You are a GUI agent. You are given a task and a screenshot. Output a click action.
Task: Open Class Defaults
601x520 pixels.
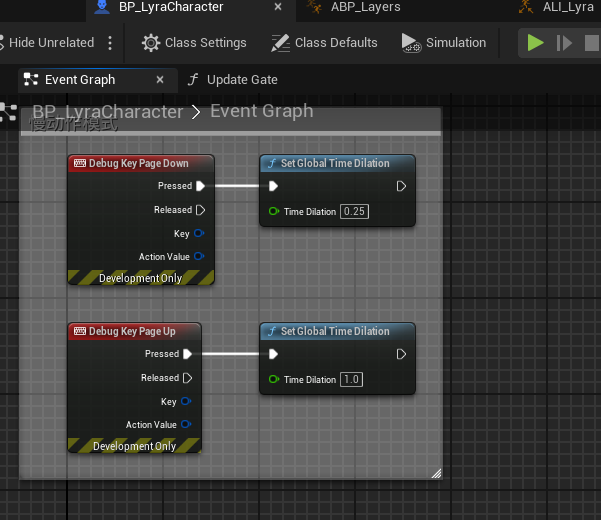click(x=324, y=43)
